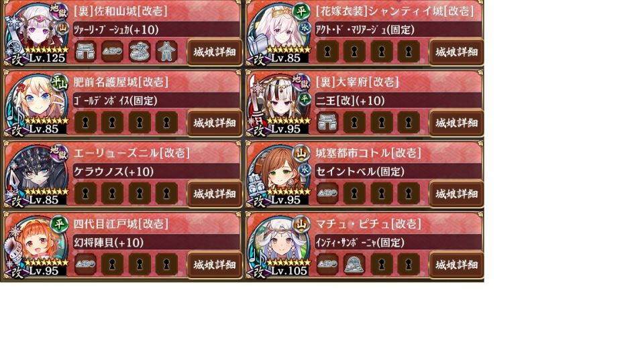Screen dimensions: 644x362
Task: Click first equipped slot of 城塞都市コトル
Action: pyautogui.click(x=327, y=193)
